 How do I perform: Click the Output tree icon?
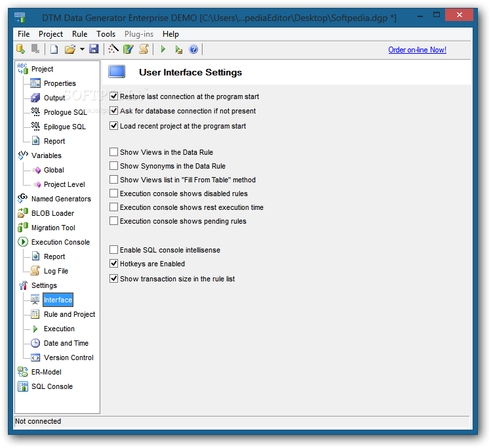35,98
